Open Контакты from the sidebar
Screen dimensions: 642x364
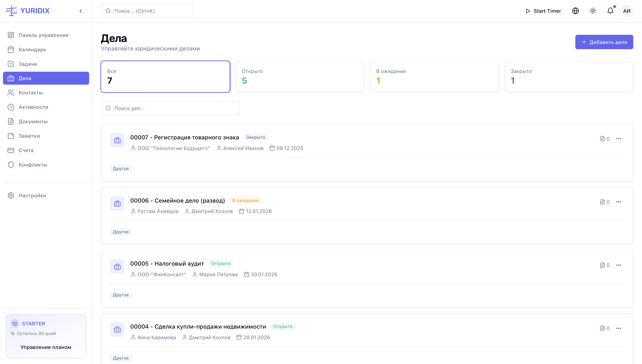coord(31,92)
